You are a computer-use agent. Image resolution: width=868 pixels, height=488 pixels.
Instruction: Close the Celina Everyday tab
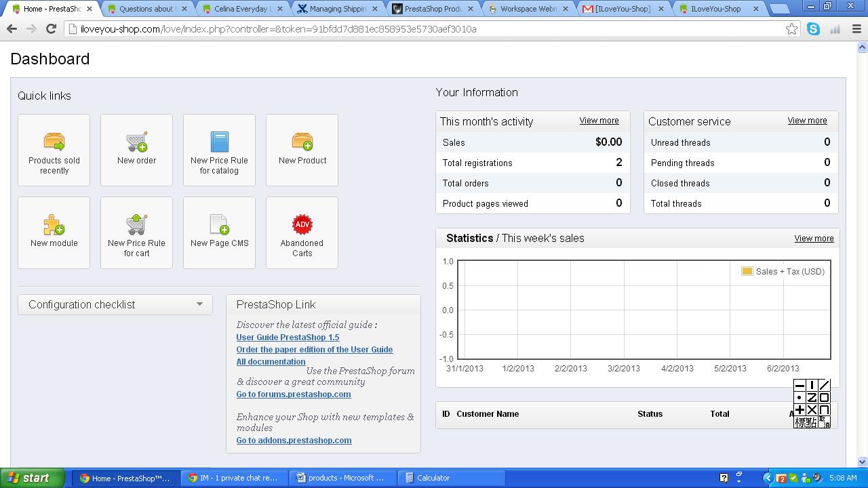coord(279,9)
